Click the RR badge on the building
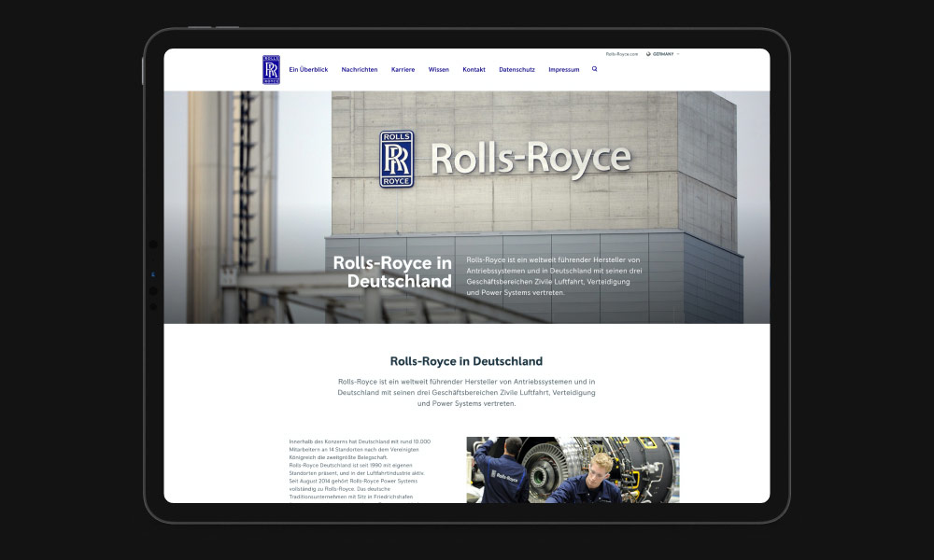Image resolution: width=934 pixels, height=560 pixels. click(x=396, y=159)
